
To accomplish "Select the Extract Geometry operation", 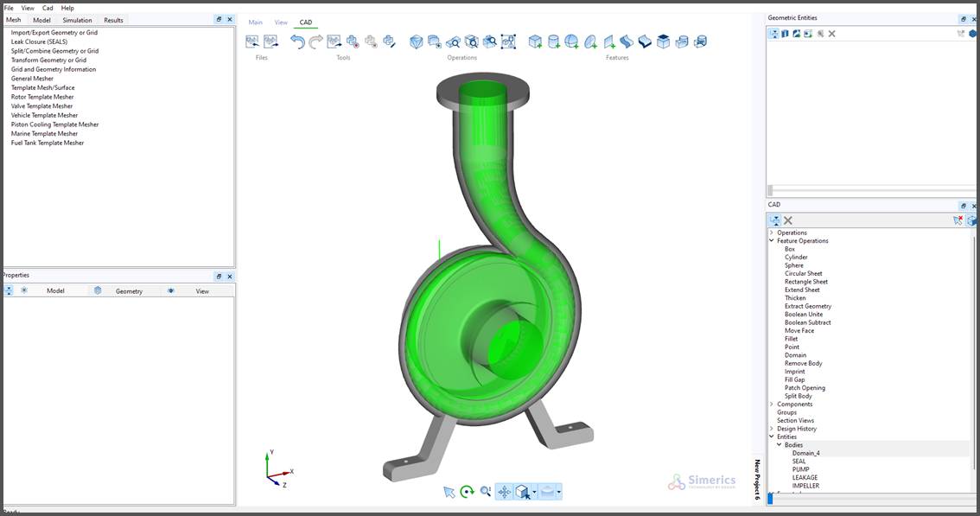I will 808,307.
